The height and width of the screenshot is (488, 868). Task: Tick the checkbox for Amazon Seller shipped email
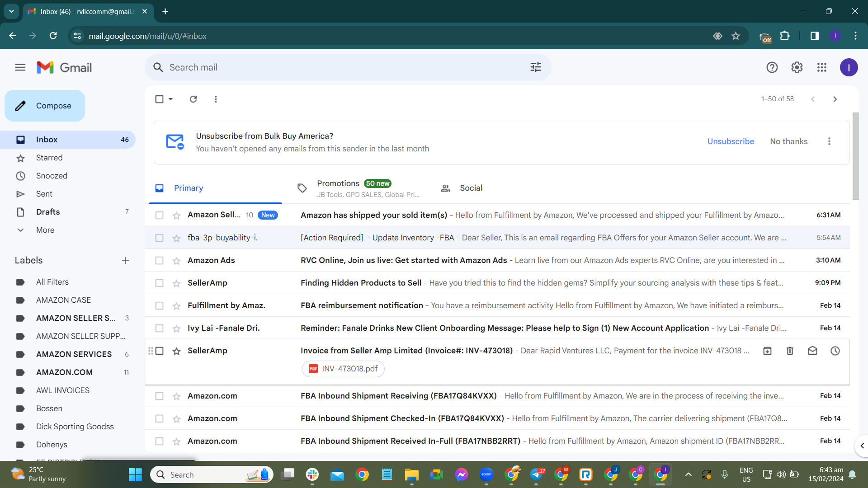159,215
